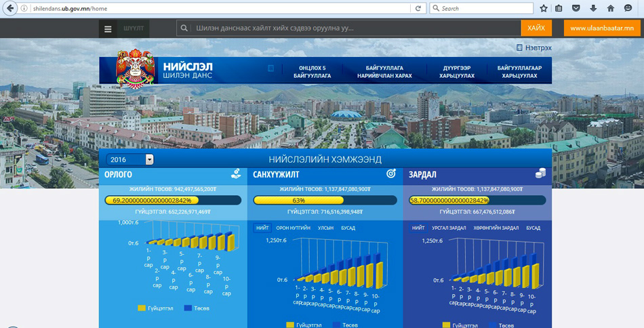Bookmark this page with the star icon
The width and height of the screenshot is (644, 328).
[x=543, y=8]
